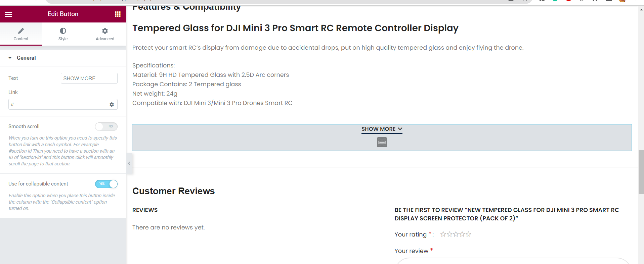
Task: Toggle the Smooth scroll switch
Action: (x=106, y=126)
